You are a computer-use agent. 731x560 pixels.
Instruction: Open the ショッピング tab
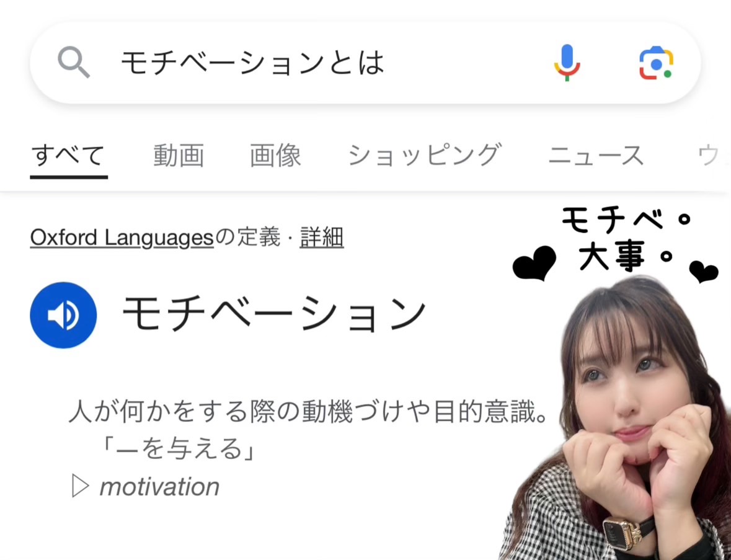pos(425,156)
